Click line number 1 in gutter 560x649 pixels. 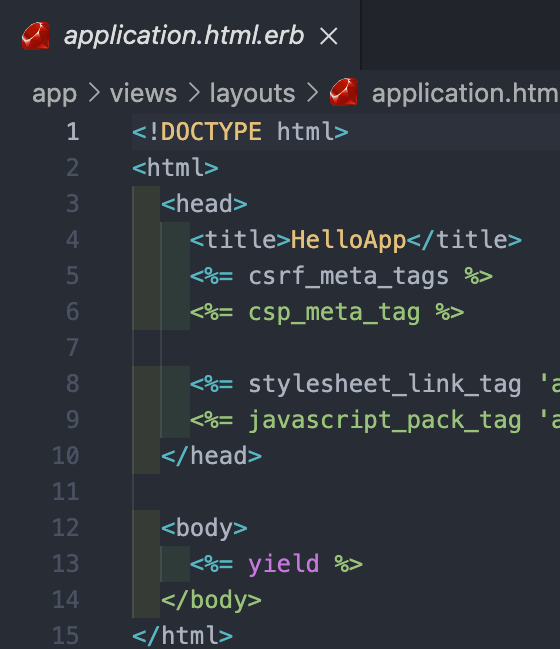[x=73, y=132]
